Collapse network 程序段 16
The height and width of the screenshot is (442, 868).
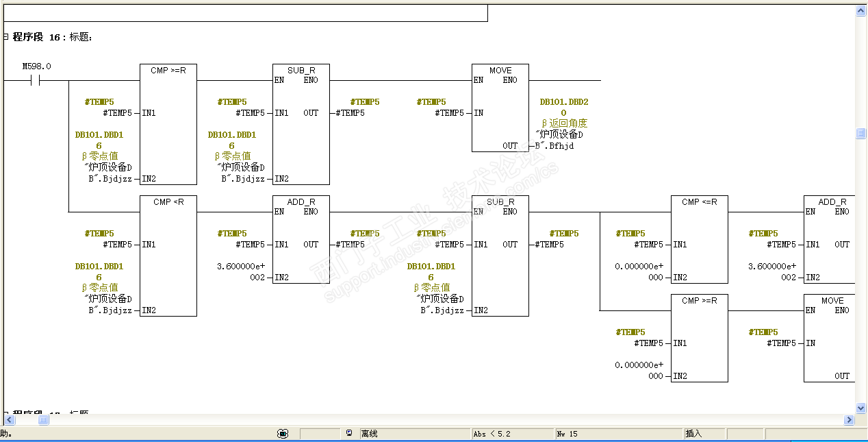[x=5, y=37]
